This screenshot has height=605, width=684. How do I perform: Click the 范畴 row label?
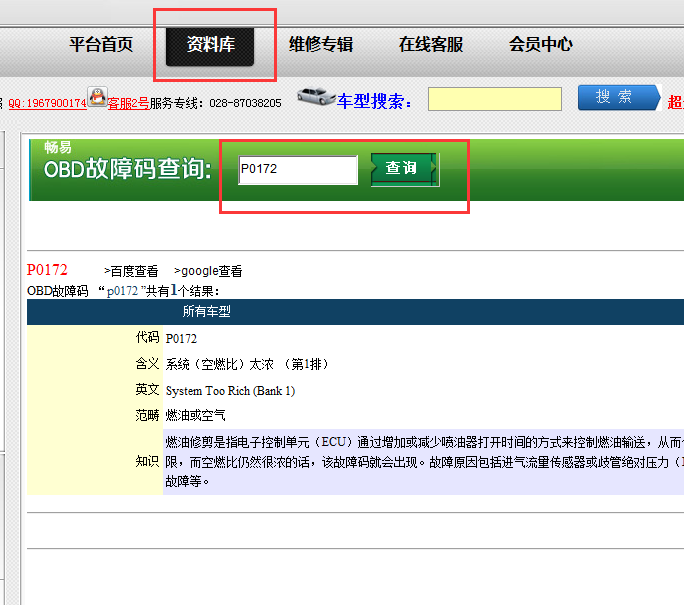(147, 415)
